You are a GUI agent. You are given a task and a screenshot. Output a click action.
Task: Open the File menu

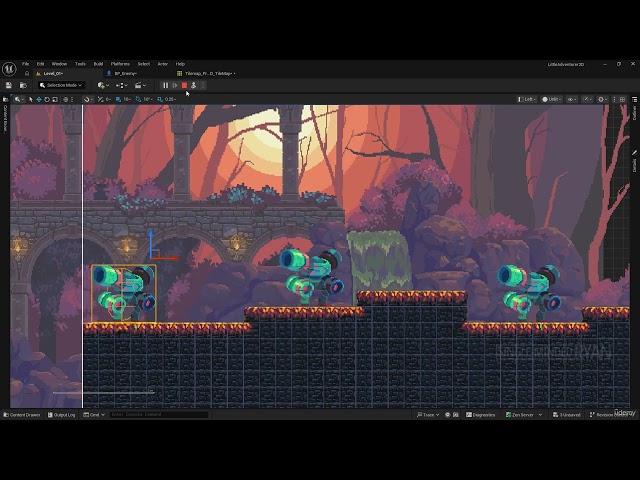click(25, 64)
